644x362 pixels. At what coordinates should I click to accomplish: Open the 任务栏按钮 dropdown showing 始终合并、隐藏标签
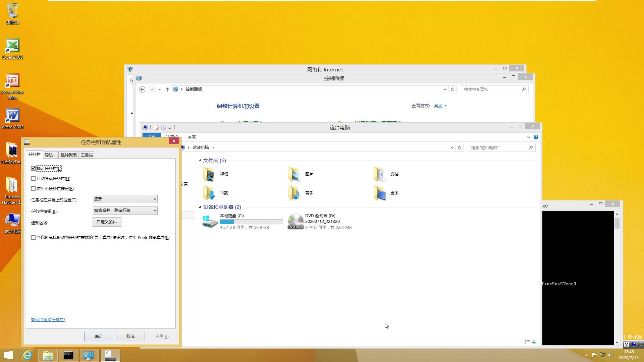coord(125,210)
